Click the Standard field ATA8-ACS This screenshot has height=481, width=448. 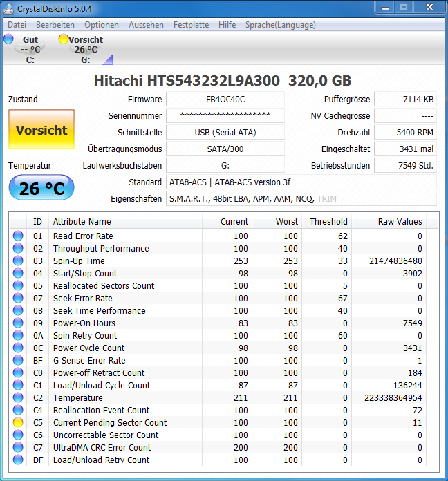(x=301, y=182)
